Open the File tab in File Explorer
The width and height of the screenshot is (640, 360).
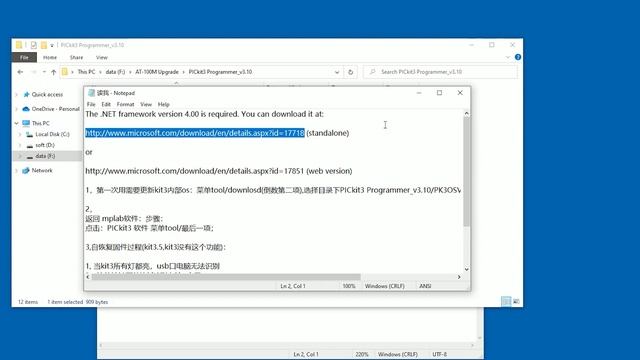(x=24, y=58)
